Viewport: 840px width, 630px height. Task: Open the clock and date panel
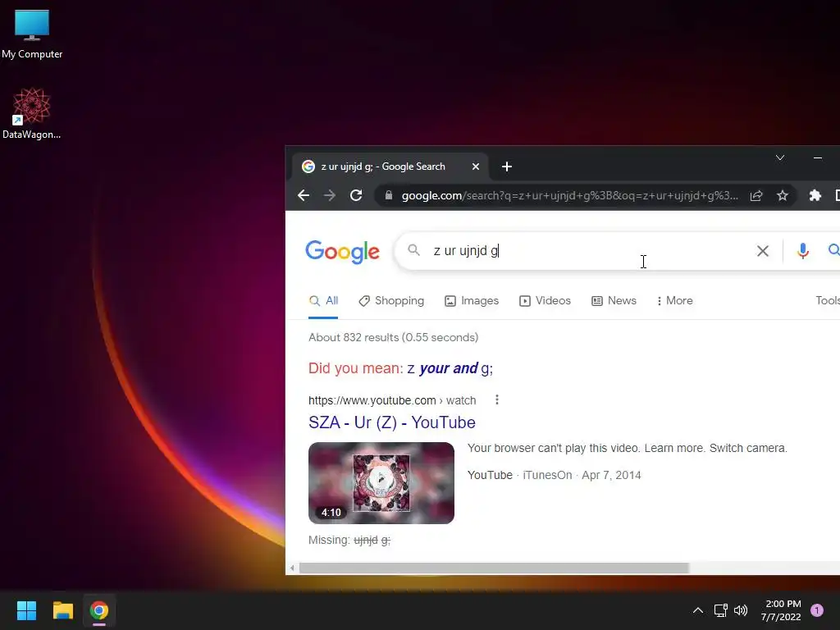(x=781, y=610)
